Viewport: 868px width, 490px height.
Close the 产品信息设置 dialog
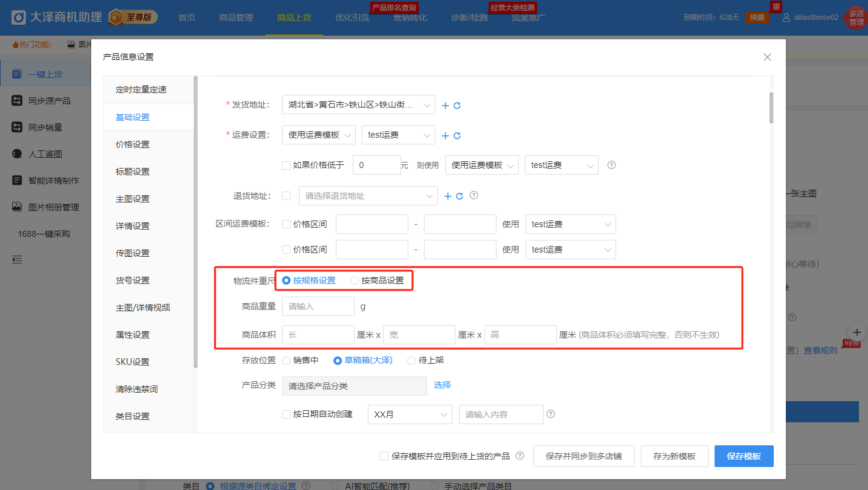[x=767, y=57]
